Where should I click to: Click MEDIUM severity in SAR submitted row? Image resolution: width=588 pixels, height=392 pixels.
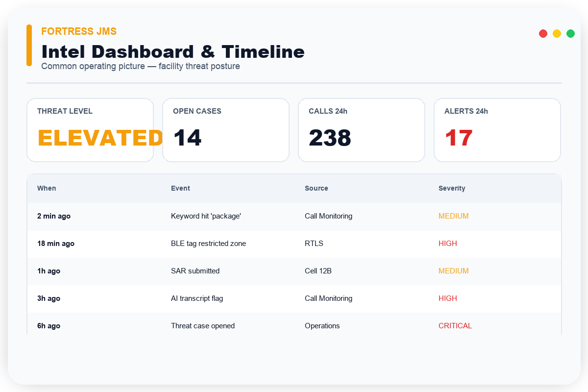[x=454, y=271]
